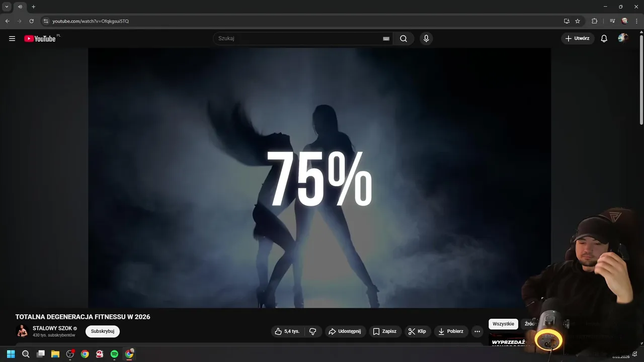Open Chrome extensions puzzle icon

coord(594,21)
